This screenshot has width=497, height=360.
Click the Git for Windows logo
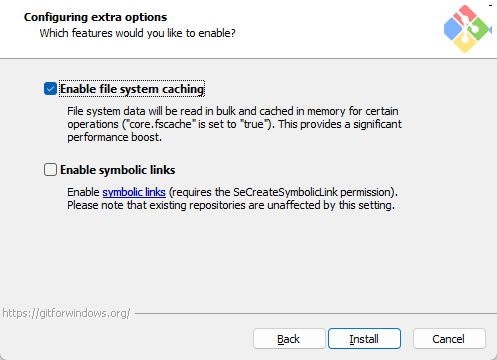[x=467, y=29]
